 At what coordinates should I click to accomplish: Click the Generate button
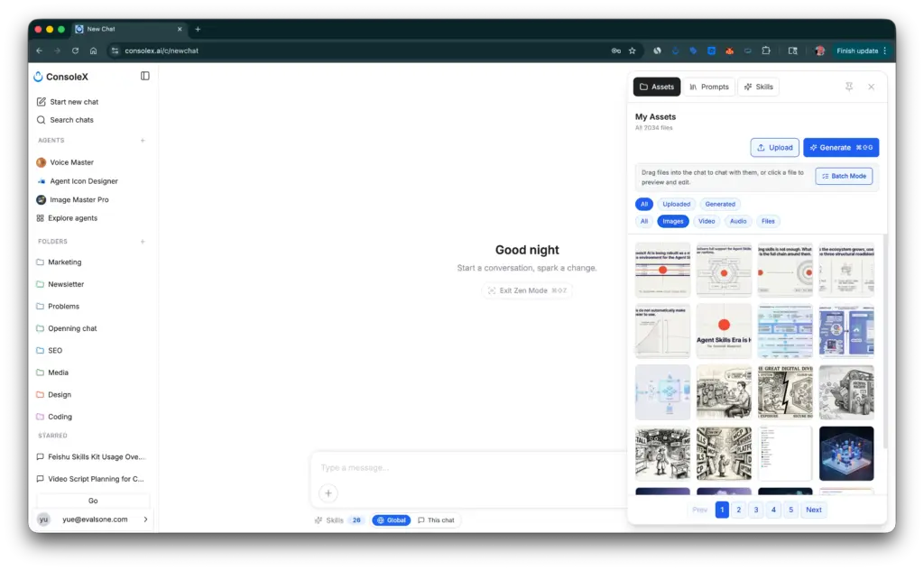pos(840,147)
